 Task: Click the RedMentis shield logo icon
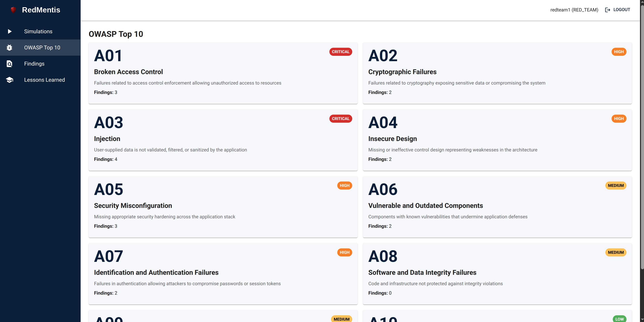(13, 10)
